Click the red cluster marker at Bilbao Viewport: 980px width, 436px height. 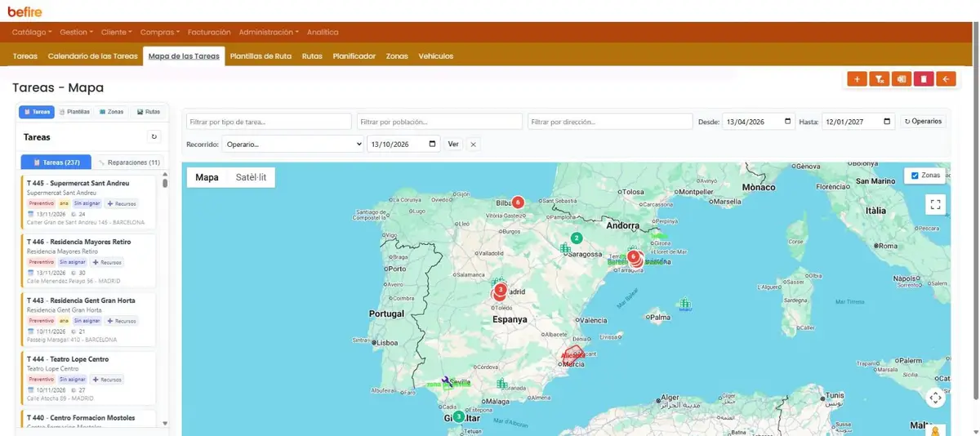(x=517, y=202)
